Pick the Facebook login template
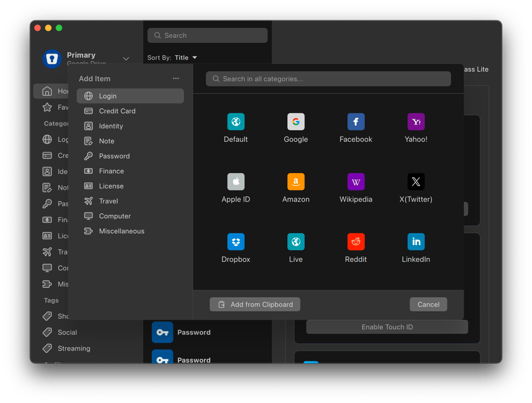The image size is (532, 403). tap(356, 122)
